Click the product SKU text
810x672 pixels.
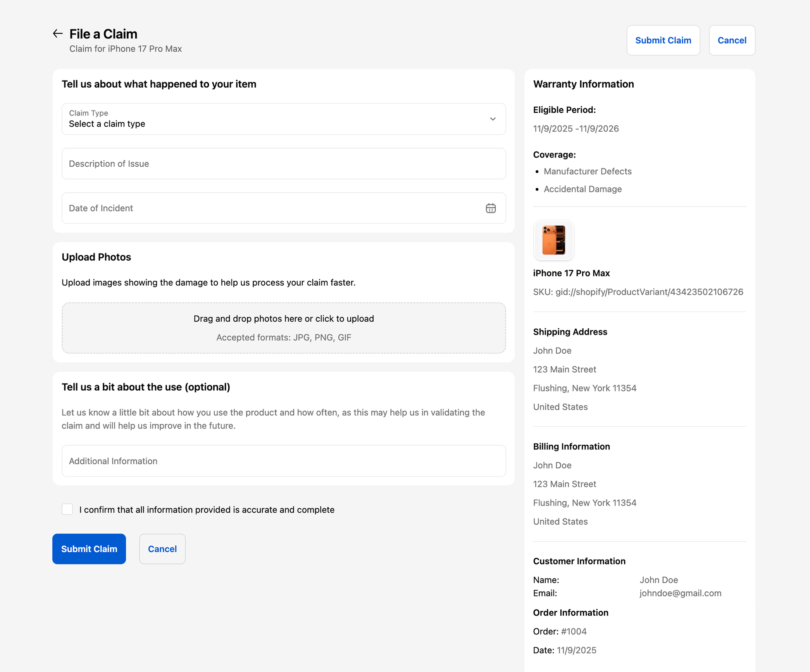638,292
